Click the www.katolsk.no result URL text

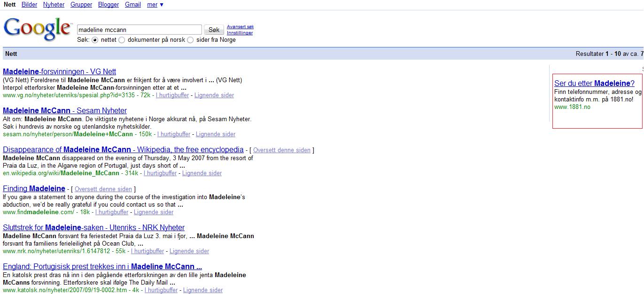click(65, 290)
